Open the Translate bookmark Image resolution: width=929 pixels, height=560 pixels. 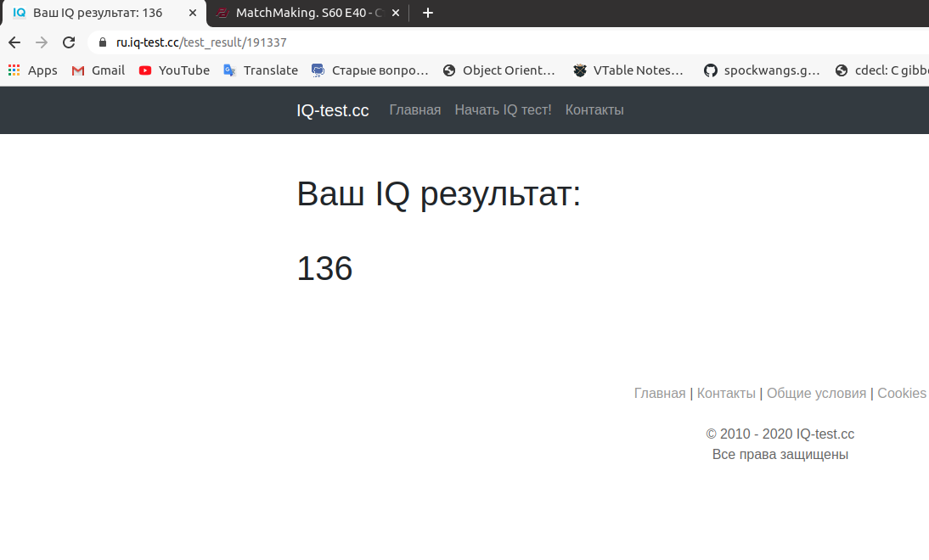click(x=261, y=70)
